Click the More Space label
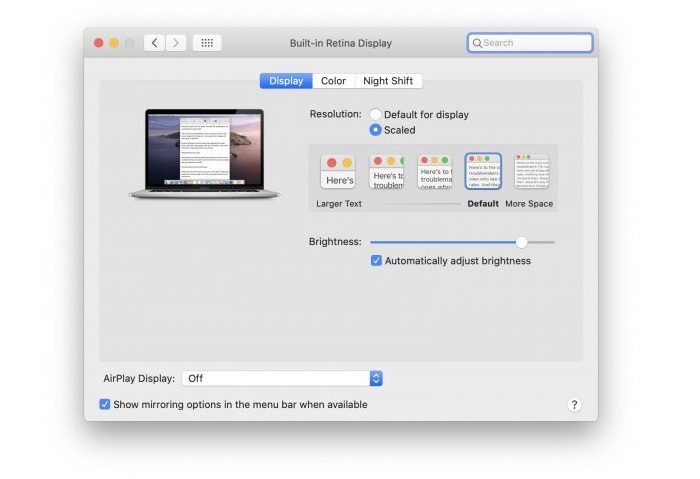700x479 pixels. (x=529, y=204)
